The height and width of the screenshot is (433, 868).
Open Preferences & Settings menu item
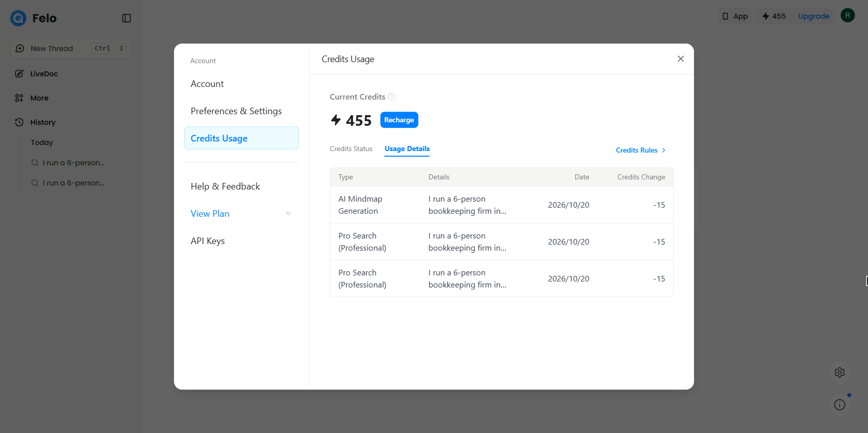(x=236, y=111)
